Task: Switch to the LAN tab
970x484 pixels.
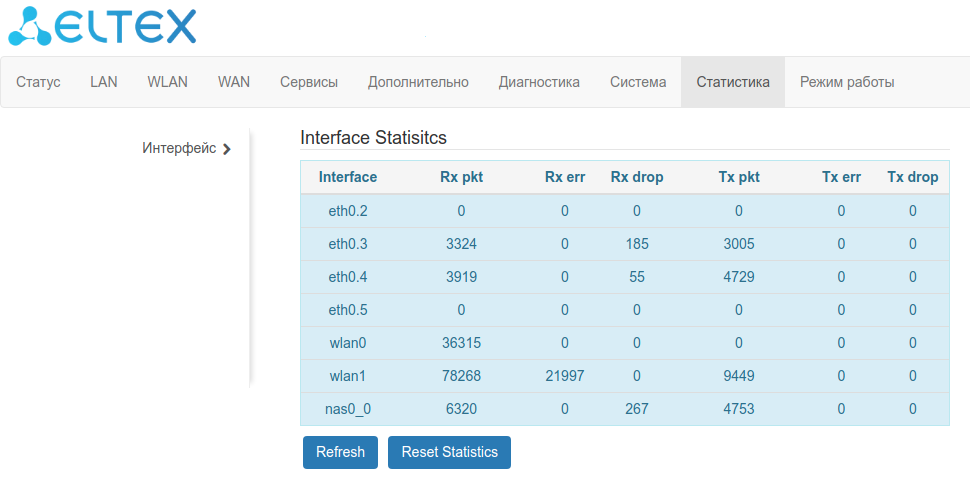Action: point(104,82)
